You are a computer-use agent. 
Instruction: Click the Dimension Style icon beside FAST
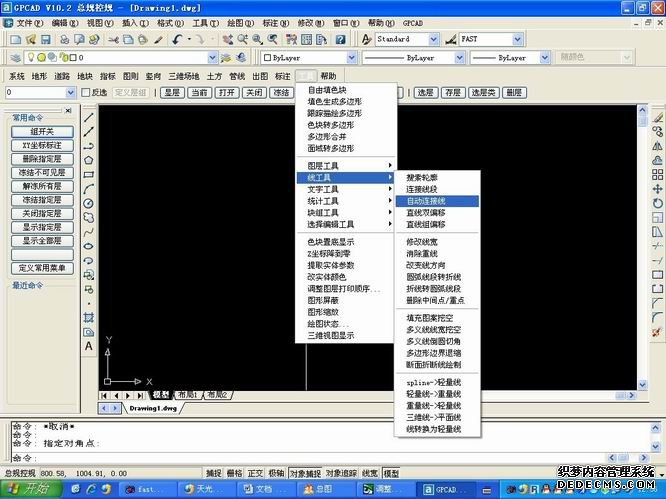pos(451,39)
